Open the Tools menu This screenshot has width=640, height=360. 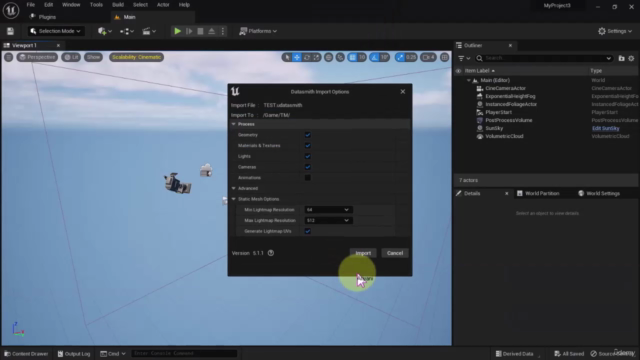[x=96, y=5]
